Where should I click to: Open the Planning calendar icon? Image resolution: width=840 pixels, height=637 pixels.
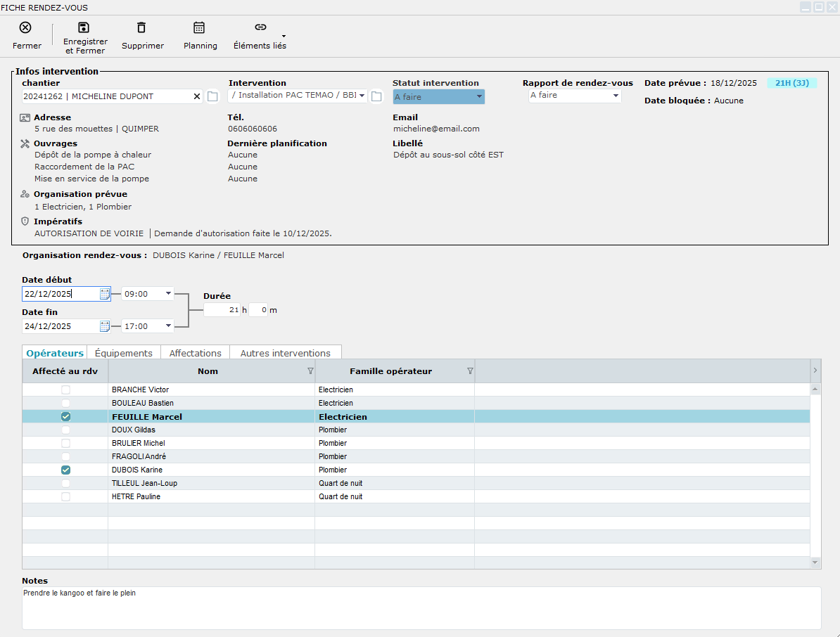point(199,27)
